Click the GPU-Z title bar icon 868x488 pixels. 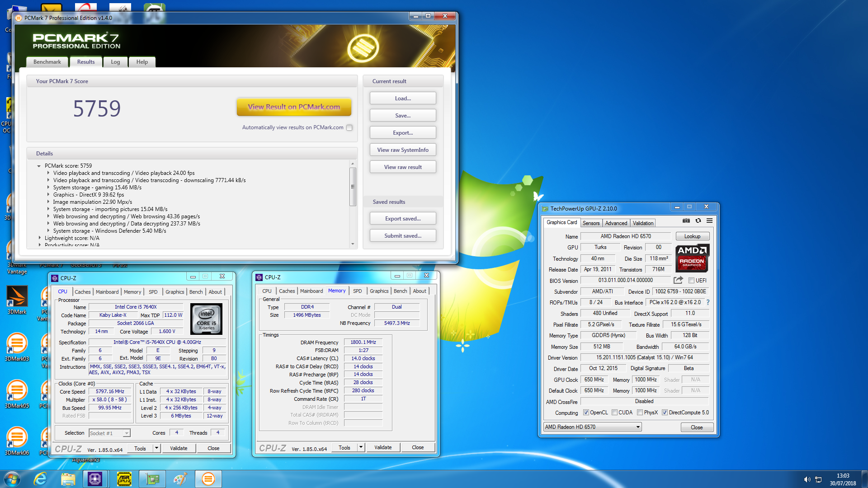pos(545,209)
